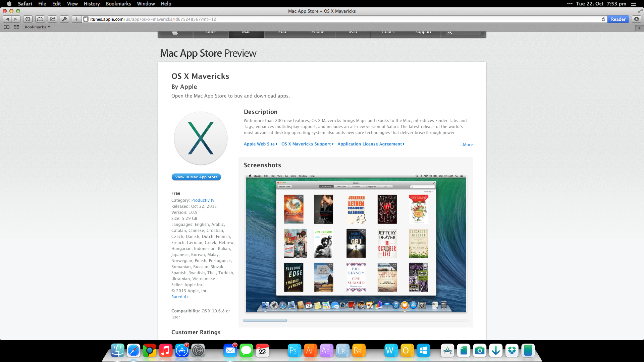Show hidden menu extras via the dots
The width and height of the screenshot is (644, 362).
click(570, 4)
